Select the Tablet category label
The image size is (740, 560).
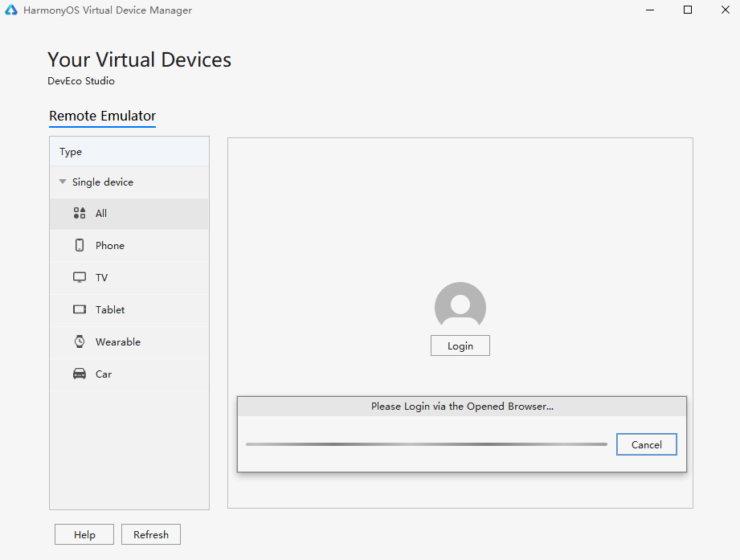(x=110, y=309)
